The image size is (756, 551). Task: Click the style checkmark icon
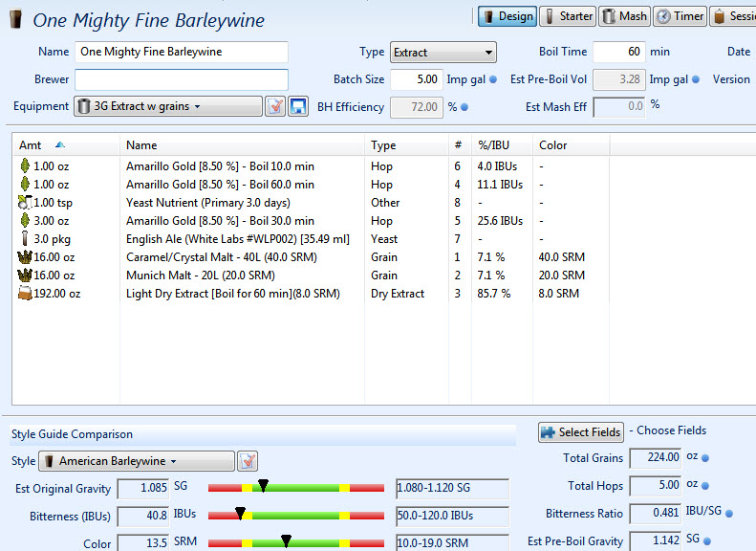(x=248, y=461)
